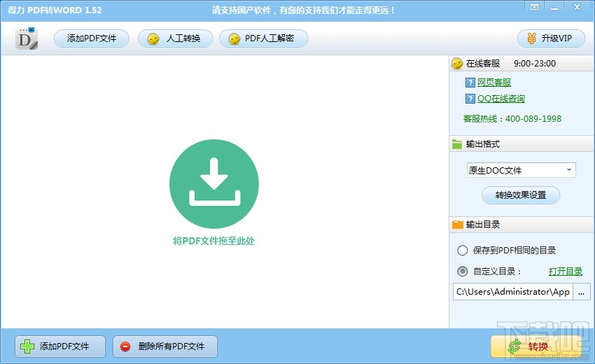This screenshot has width=595, height=364.
Task: Select 保存到PDF相同的目录 radio option
Action: tap(462, 250)
